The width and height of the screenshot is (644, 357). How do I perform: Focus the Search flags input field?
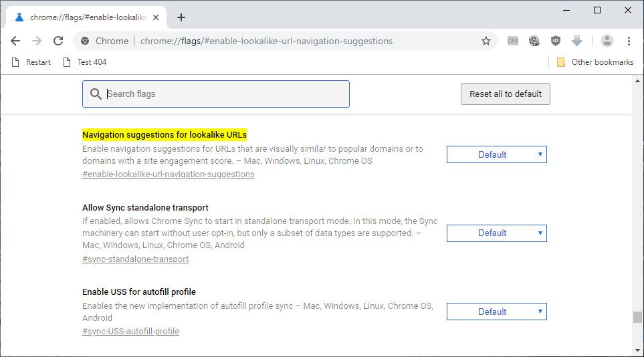click(x=215, y=94)
